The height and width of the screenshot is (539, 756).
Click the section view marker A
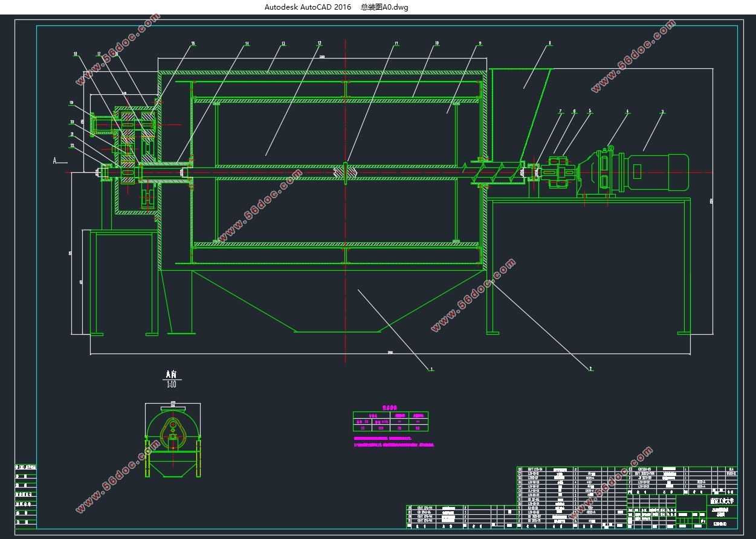click(x=56, y=161)
